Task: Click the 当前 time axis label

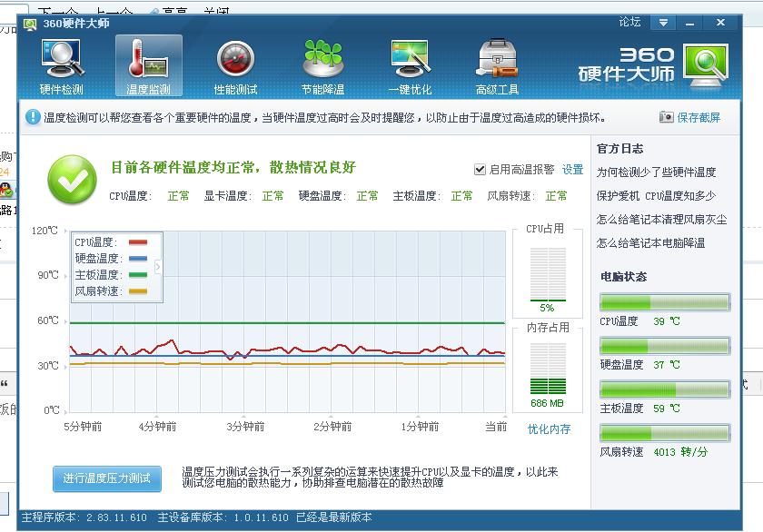Action: [496, 427]
